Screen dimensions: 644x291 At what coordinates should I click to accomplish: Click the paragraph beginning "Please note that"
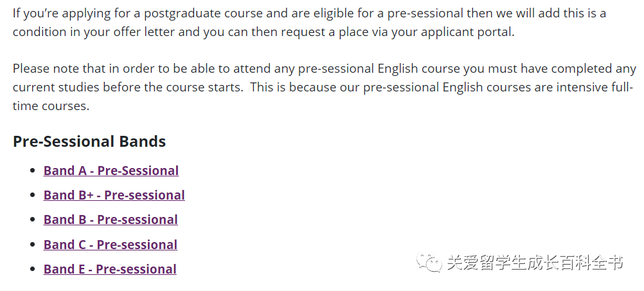point(325,88)
